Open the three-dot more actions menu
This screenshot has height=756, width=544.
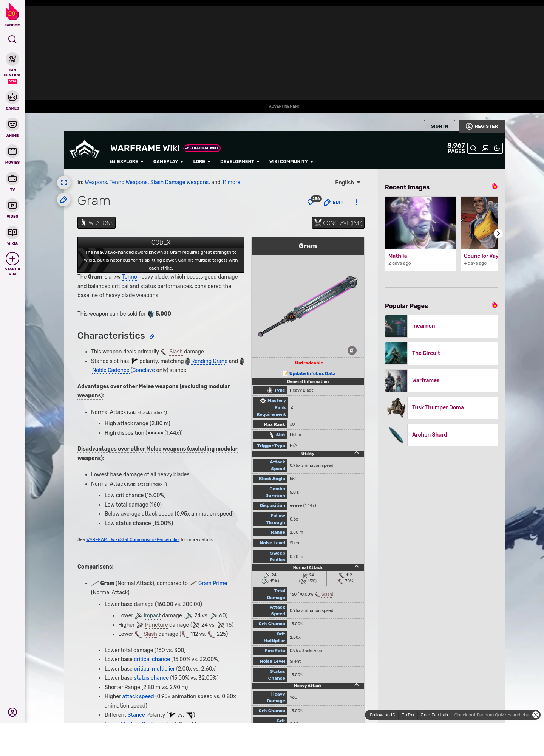click(357, 202)
